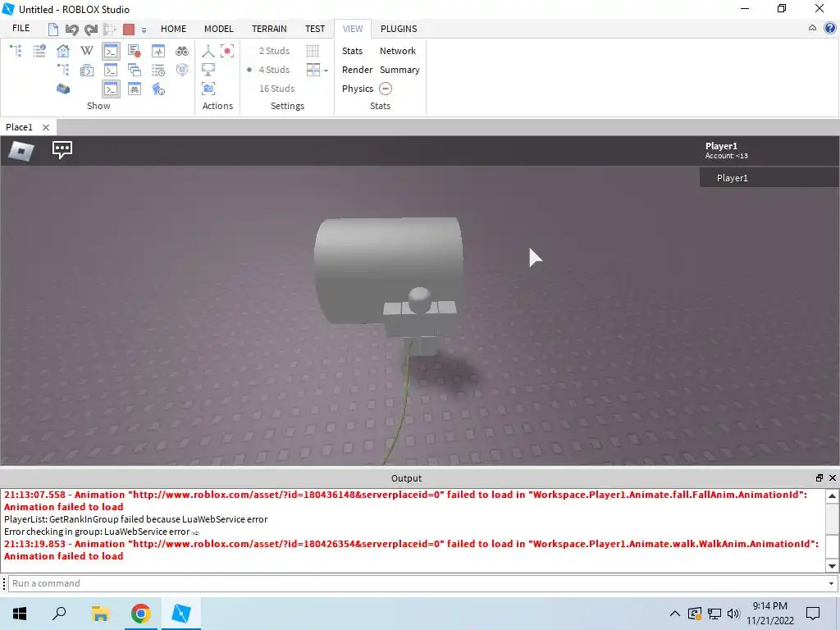Open the Call Stack stacked windows icon

[x=135, y=70]
